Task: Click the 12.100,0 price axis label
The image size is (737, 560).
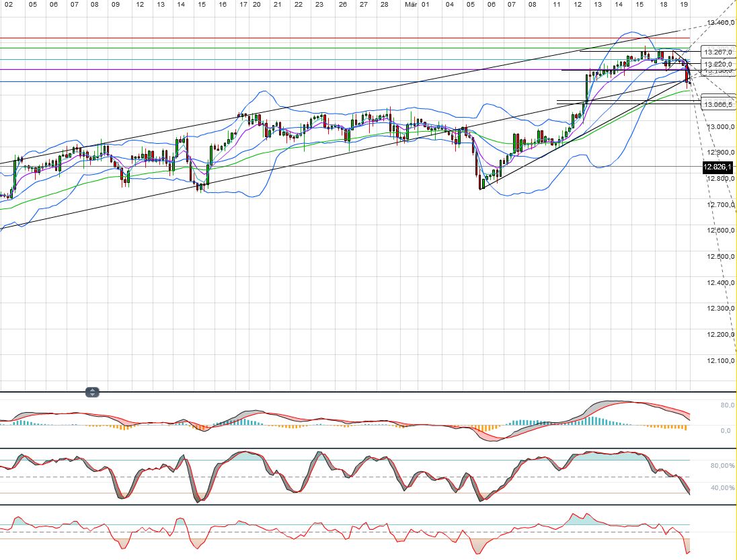Action: pyautogui.click(x=721, y=361)
